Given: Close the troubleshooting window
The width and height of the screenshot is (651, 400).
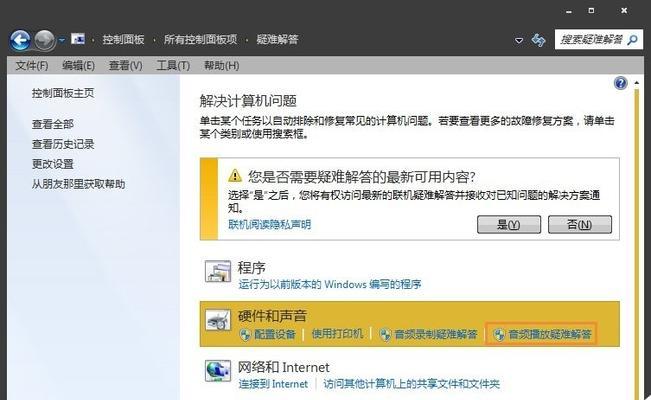Looking at the screenshot, I should click(624, 11).
